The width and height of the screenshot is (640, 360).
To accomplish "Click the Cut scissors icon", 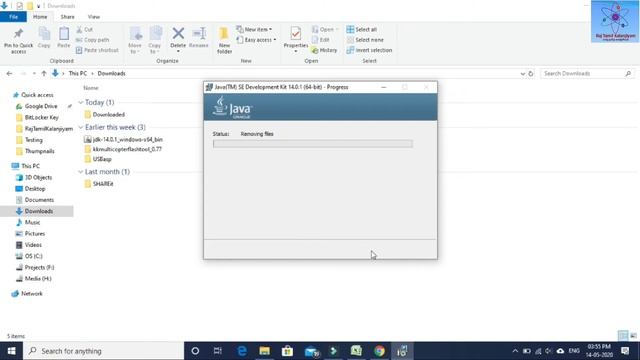I will [x=79, y=29].
